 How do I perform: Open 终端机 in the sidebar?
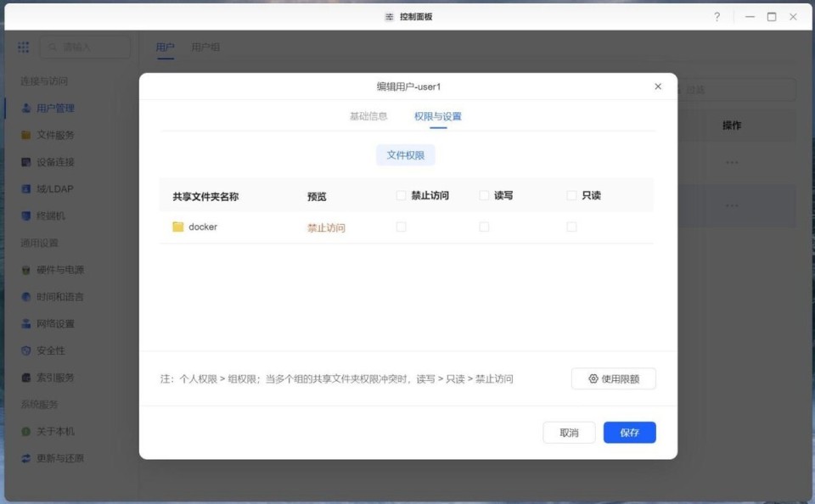43,216
